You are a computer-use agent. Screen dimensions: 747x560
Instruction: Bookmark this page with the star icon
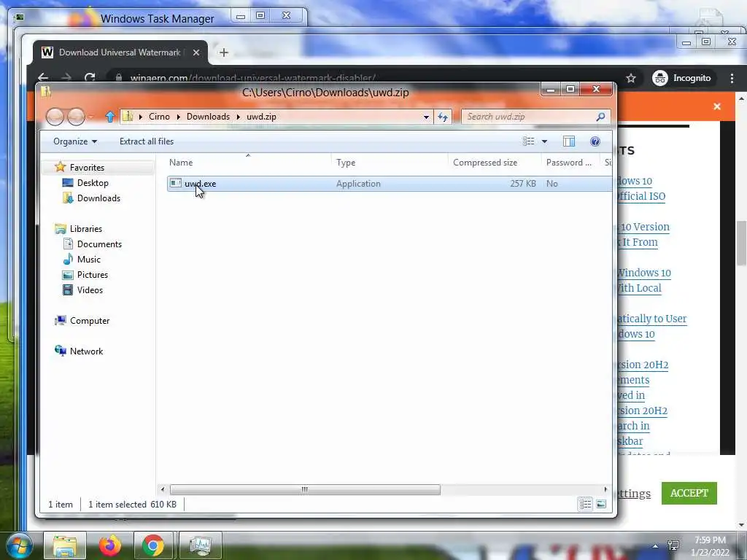point(631,78)
